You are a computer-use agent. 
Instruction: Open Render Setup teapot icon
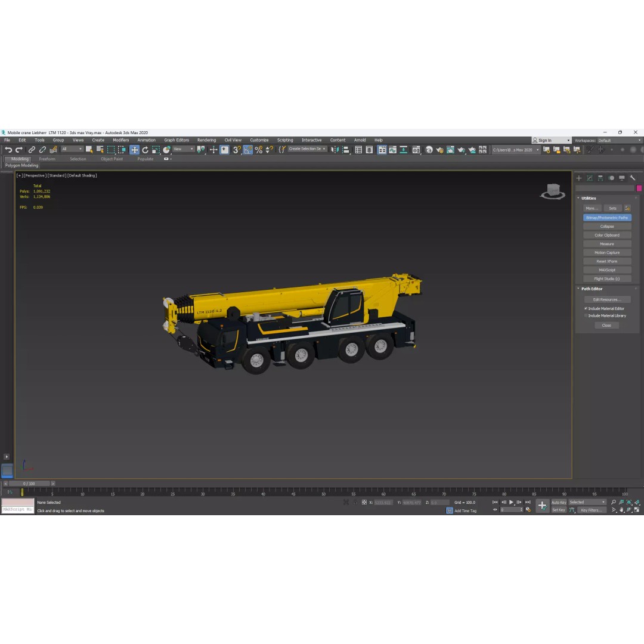(x=439, y=150)
